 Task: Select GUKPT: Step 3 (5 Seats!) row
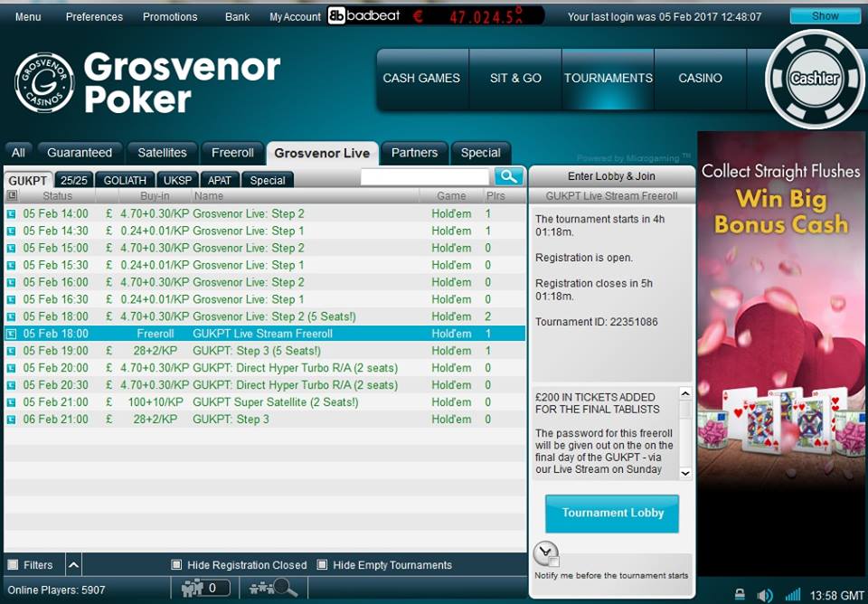point(265,351)
